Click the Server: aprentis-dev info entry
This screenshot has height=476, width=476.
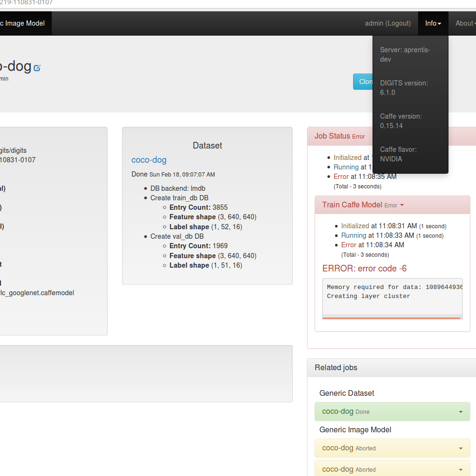405,54
